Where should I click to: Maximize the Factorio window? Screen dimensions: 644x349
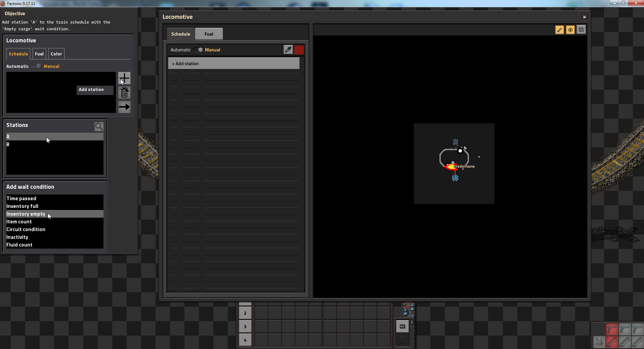click(x=623, y=3)
